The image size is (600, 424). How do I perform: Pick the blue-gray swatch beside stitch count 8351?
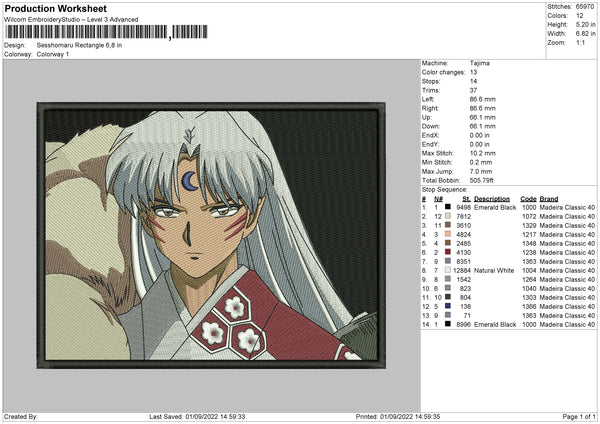coord(447,261)
